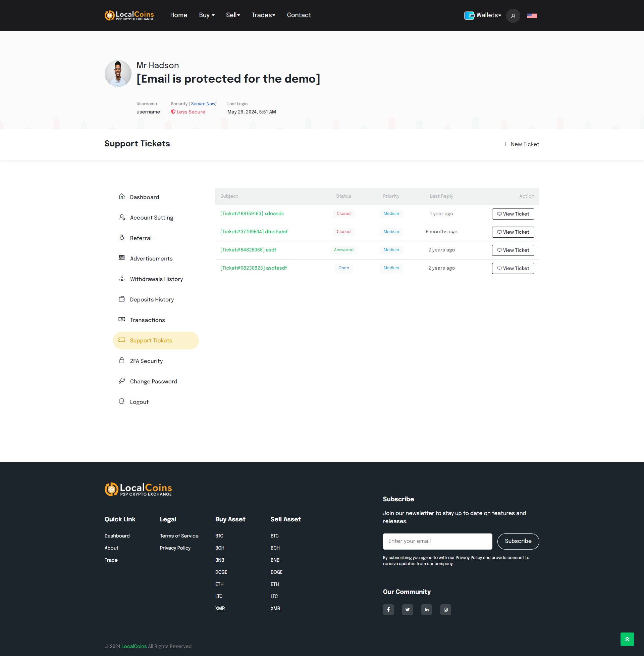Click the Logout icon in sidebar
Screen dimensions: 644x656
point(122,401)
